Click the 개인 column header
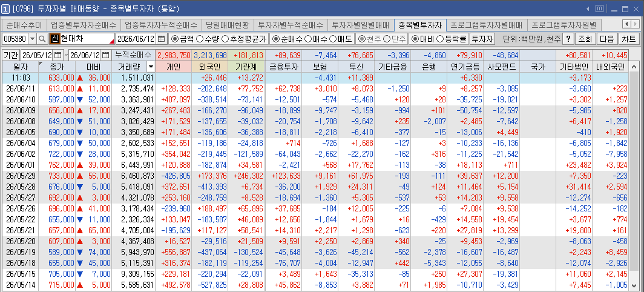The height and width of the screenshot is (292, 644). click(174, 67)
